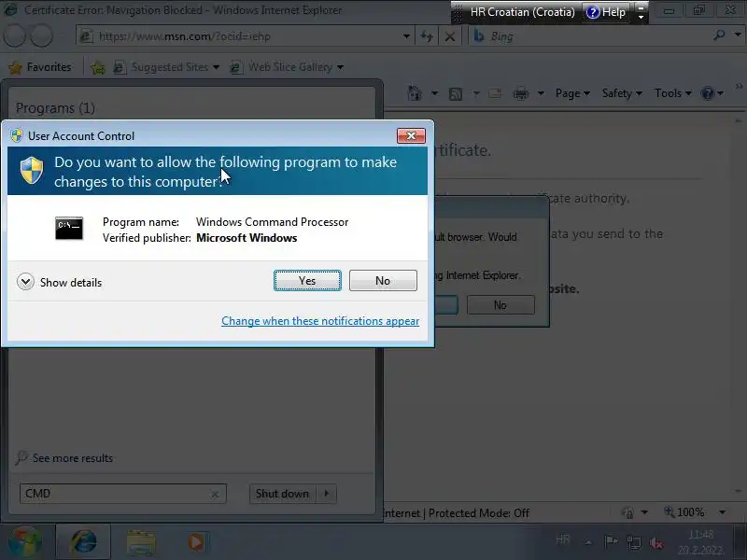Click the Feeds icon in command bar
The height and width of the screenshot is (560, 747).
456,94
